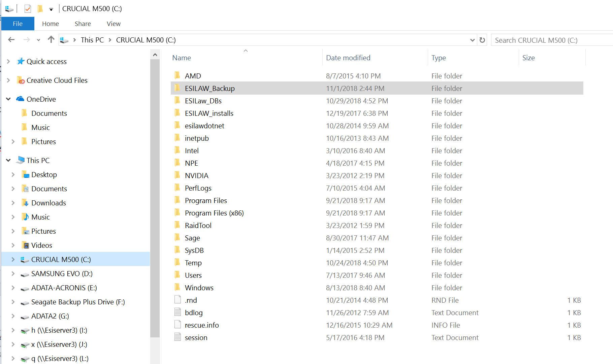Click the Properties checkmark icon in title bar

pyautogui.click(x=28, y=8)
